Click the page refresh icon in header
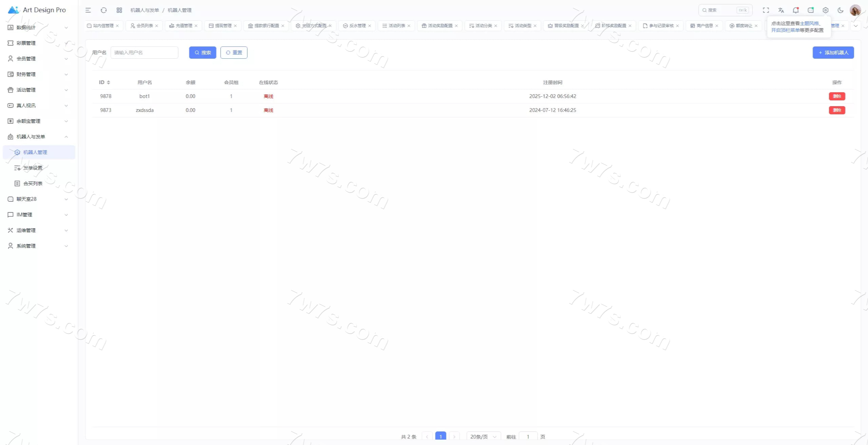The height and width of the screenshot is (445, 868). coord(104,10)
